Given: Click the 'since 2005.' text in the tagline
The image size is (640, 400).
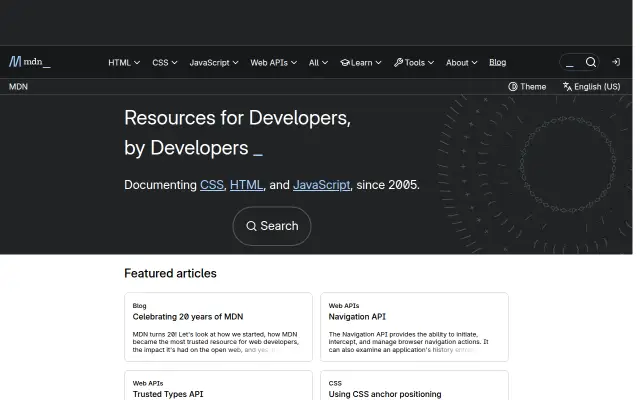Looking at the screenshot, I should 388,185.
